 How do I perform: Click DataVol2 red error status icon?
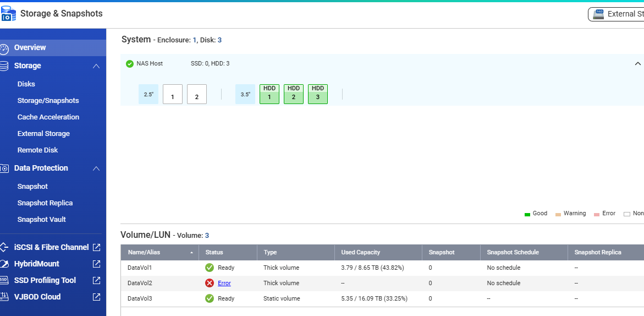point(210,283)
